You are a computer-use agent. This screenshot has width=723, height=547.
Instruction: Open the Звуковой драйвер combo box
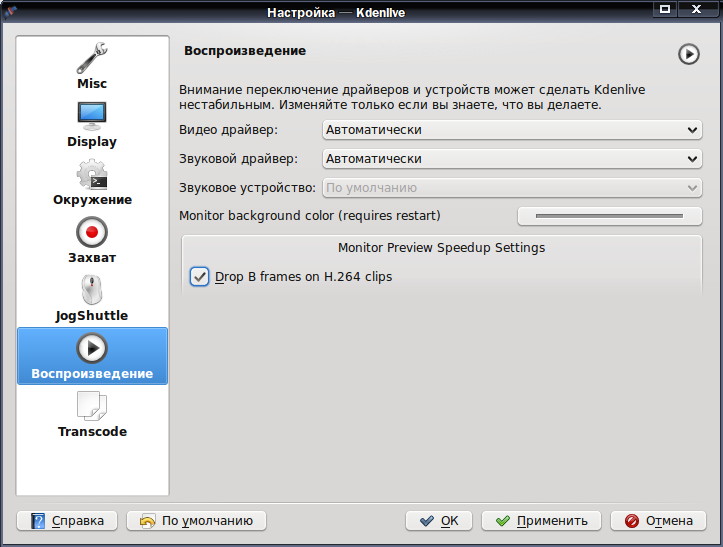[512, 159]
